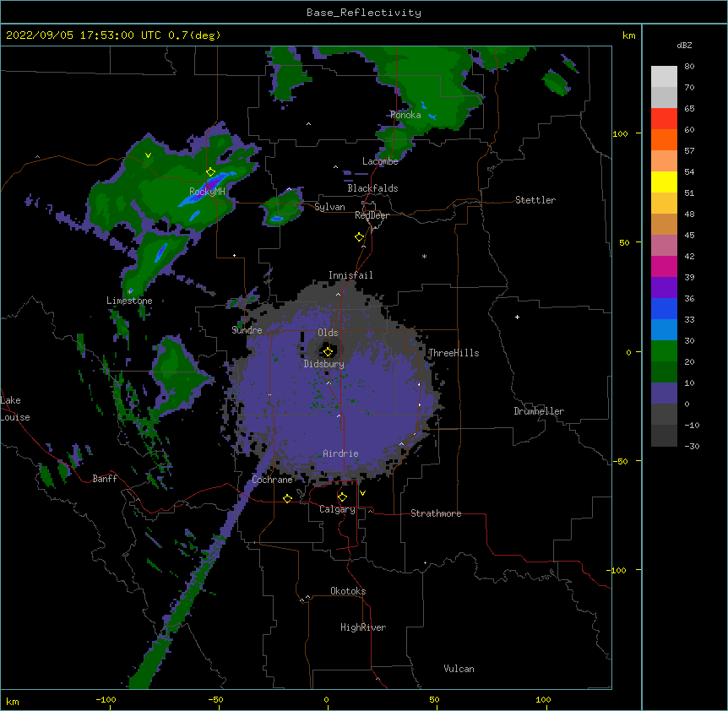Click the Ponoka town label
This screenshot has width=728, height=711.
405,115
